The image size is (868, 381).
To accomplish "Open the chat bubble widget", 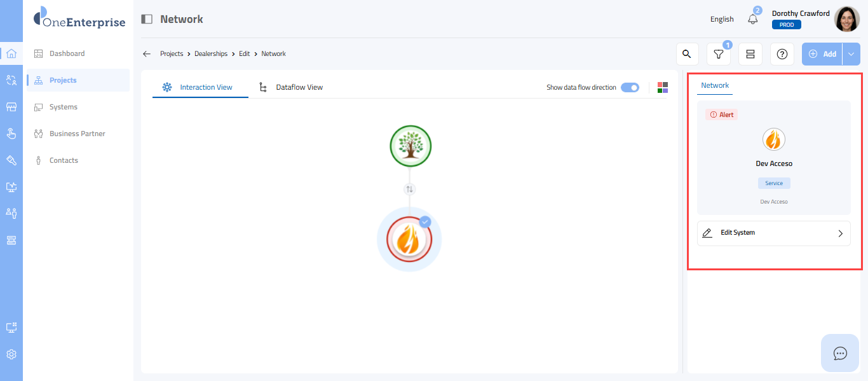I will (840, 353).
